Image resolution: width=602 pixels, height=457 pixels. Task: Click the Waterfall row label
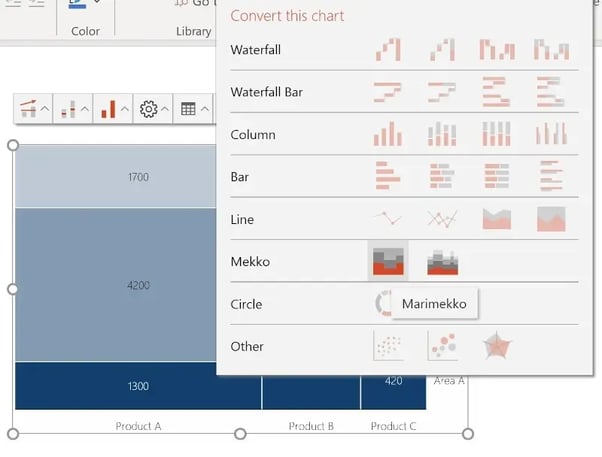255,50
